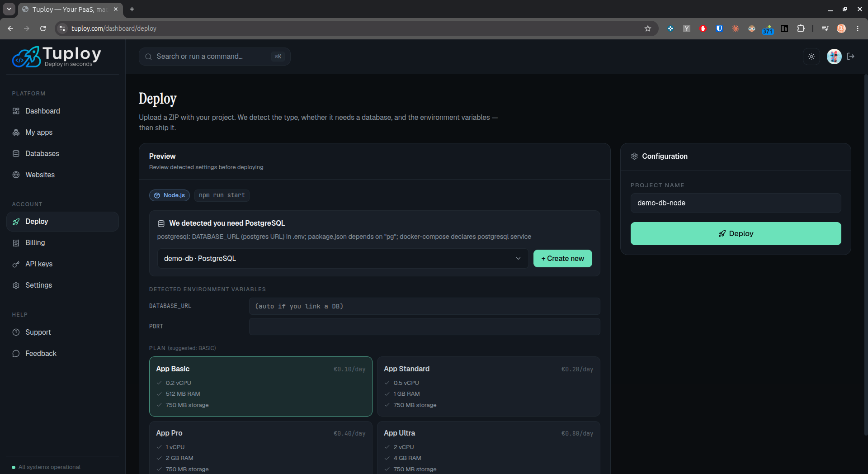Close the Tuploy browser tab
The height and width of the screenshot is (474, 868).
(x=116, y=9)
